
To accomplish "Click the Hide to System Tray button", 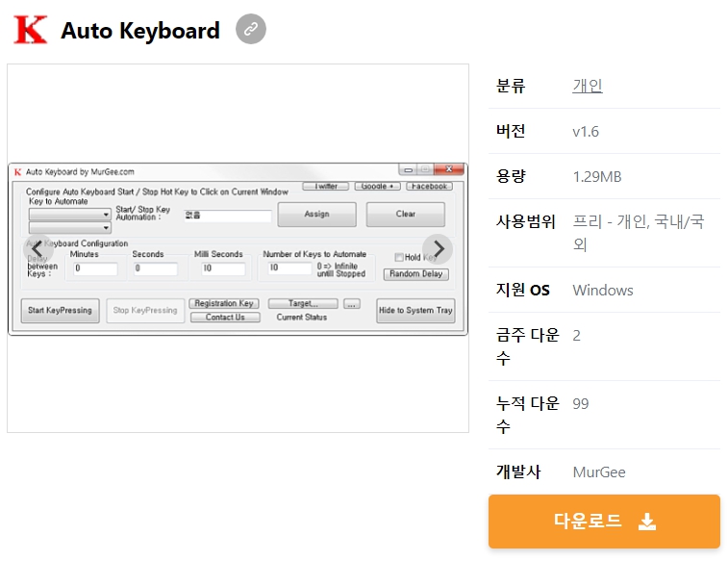I will point(415,310).
